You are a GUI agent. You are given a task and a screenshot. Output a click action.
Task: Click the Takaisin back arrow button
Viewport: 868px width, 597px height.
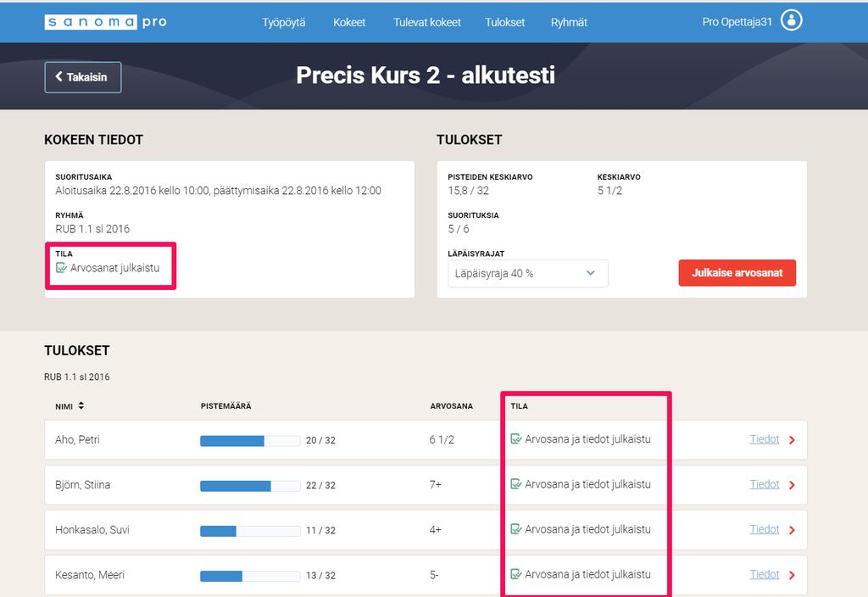point(82,77)
